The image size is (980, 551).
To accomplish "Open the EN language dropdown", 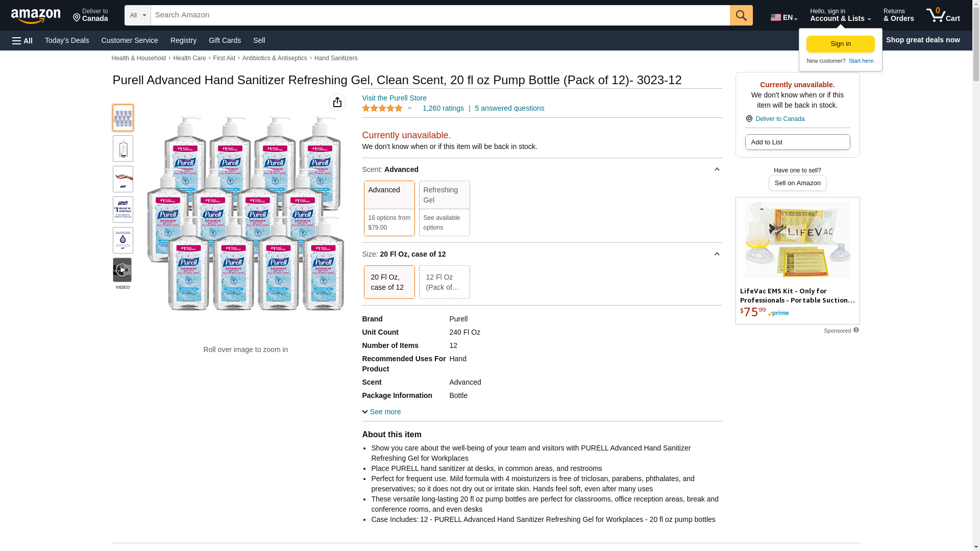I will pos(783,17).
